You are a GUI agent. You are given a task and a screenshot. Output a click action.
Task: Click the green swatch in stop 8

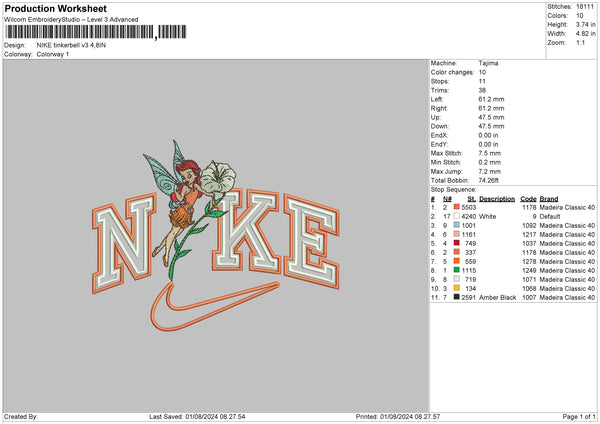point(457,270)
